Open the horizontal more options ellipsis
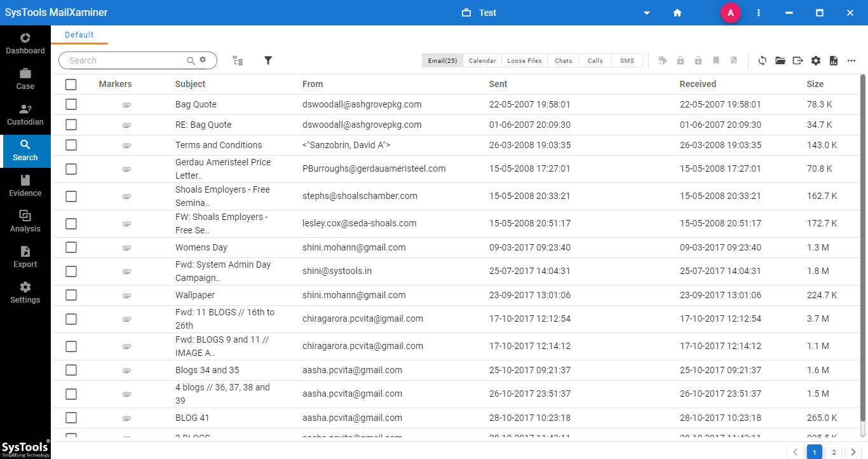This screenshot has height=459, width=868. [851, 60]
